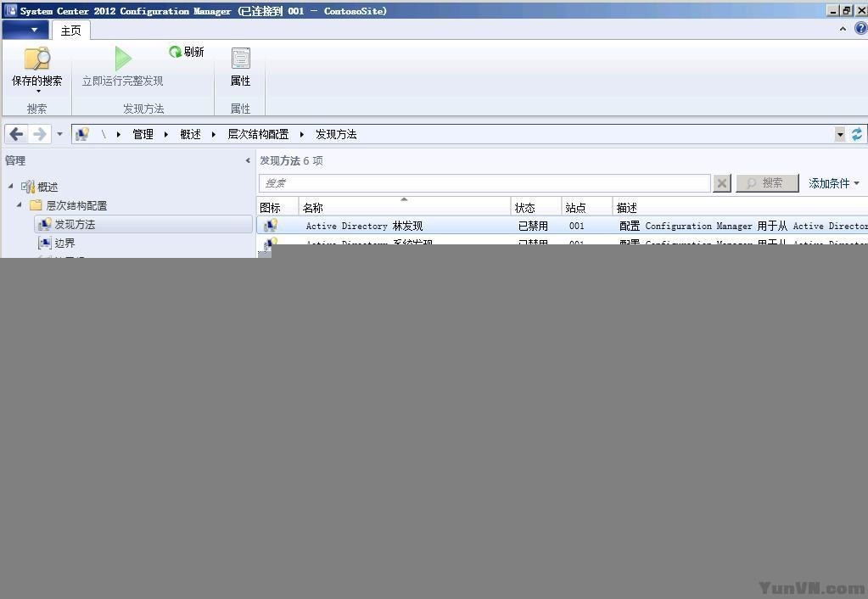868x599 pixels.
Task: Click the window system menu icon in title bar
Action: [x=10, y=10]
